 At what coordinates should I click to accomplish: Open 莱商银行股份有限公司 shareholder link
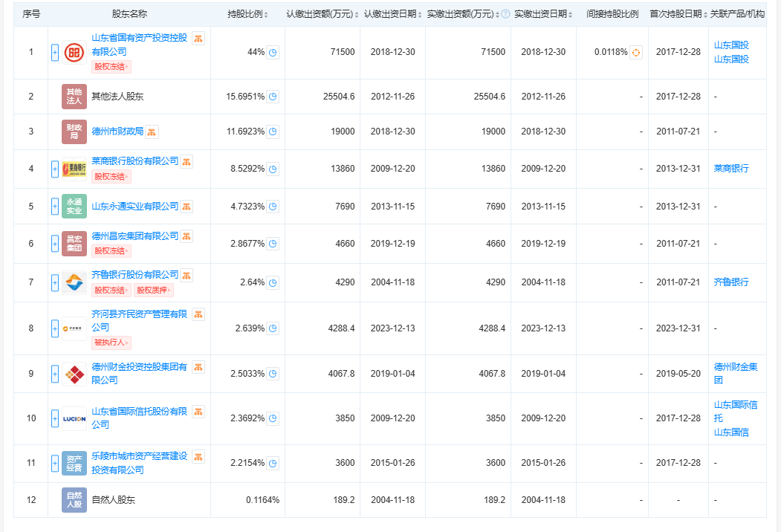coord(135,161)
